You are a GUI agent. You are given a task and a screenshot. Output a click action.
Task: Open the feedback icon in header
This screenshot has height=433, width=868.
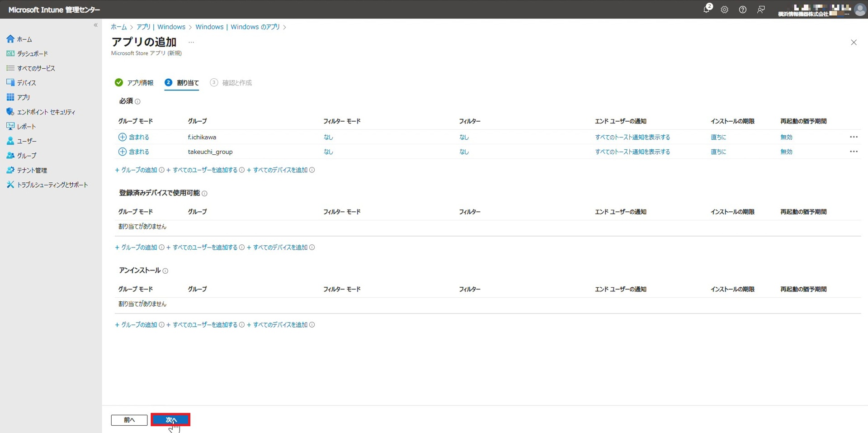[761, 10]
